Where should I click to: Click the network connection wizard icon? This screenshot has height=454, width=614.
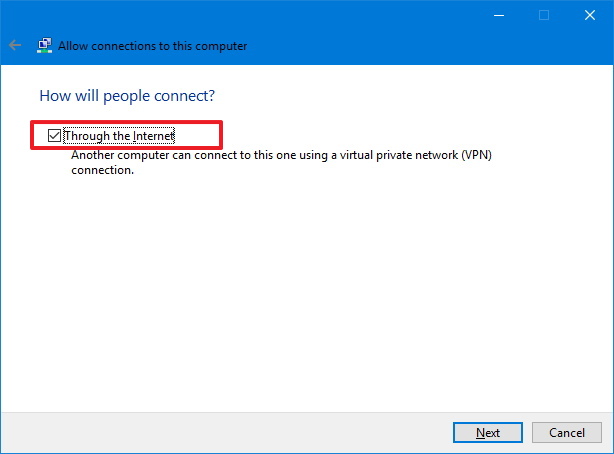[x=44, y=45]
